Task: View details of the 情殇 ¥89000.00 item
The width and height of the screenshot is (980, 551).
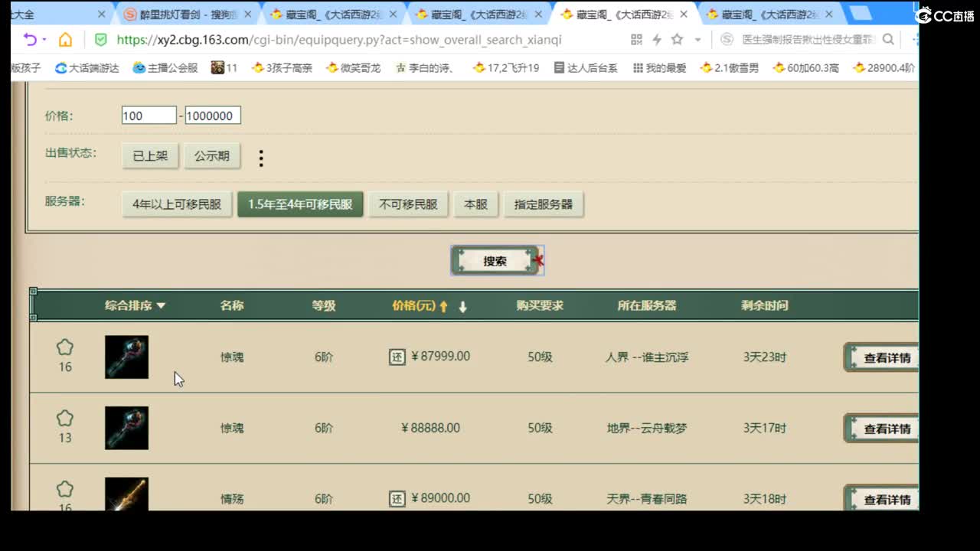Action: [x=881, y=499]
